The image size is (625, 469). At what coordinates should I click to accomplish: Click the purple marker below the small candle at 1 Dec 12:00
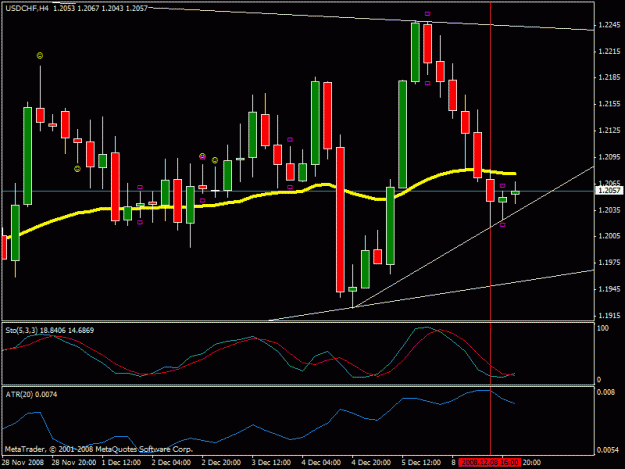(140, 222)
